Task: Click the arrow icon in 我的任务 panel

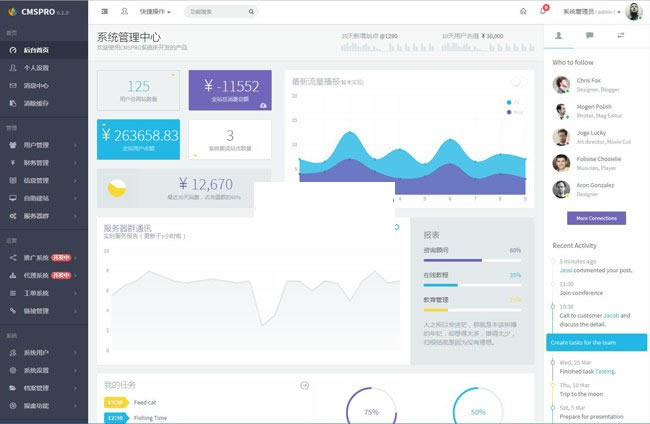Action: [305, 385]
